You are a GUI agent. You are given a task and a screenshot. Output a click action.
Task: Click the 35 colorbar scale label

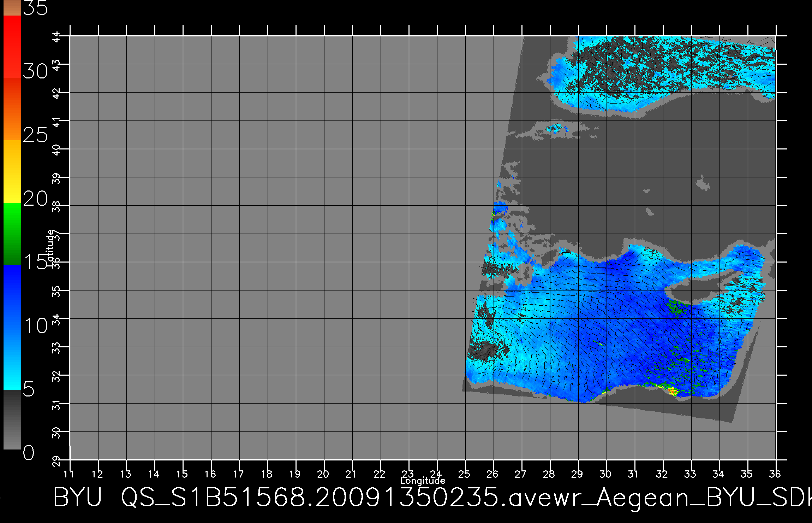35,8
